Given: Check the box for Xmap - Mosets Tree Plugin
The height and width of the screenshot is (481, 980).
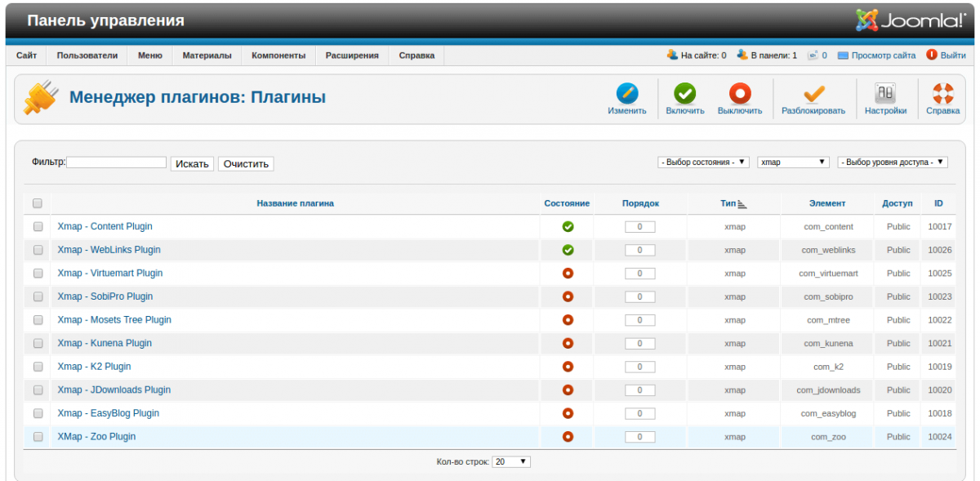Looking at the screenshot, I should pyautogui.click(x=38, y=320).
